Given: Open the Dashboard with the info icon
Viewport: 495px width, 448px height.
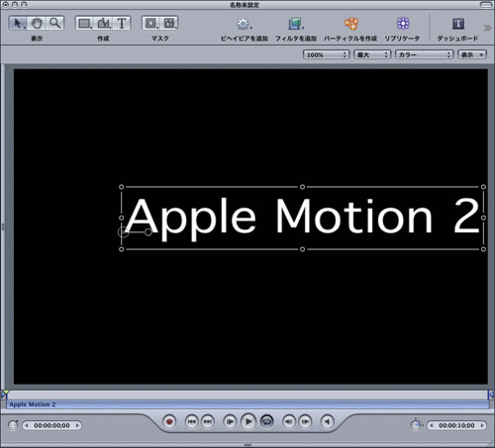Looking at the screenshot, I should [458, 24].
